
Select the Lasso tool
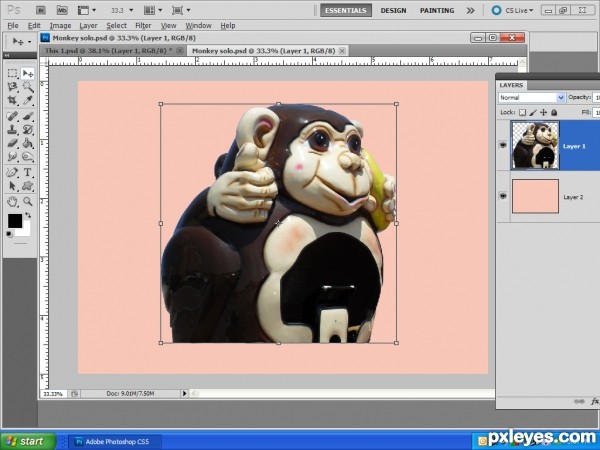pos(13,87)
